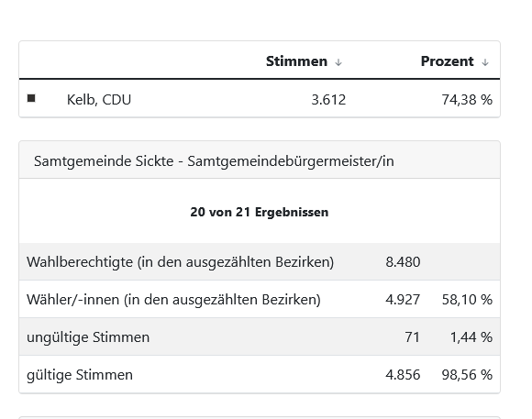
Task: Click the 74,38 % percentage value
Action: (467, 100)
